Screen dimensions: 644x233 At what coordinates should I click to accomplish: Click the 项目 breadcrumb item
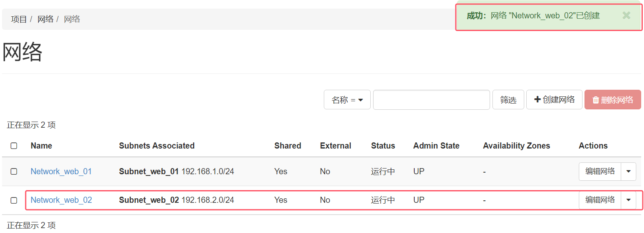(x=19, y=19)
